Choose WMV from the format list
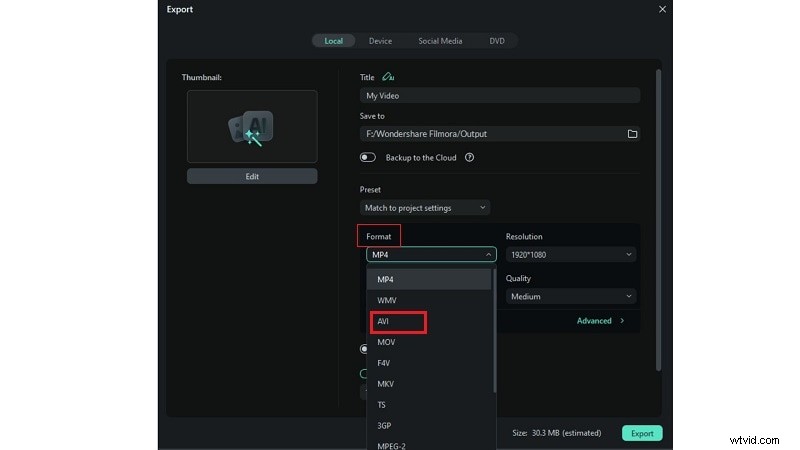This screenshot has height=450, width=800. (429, 300)
